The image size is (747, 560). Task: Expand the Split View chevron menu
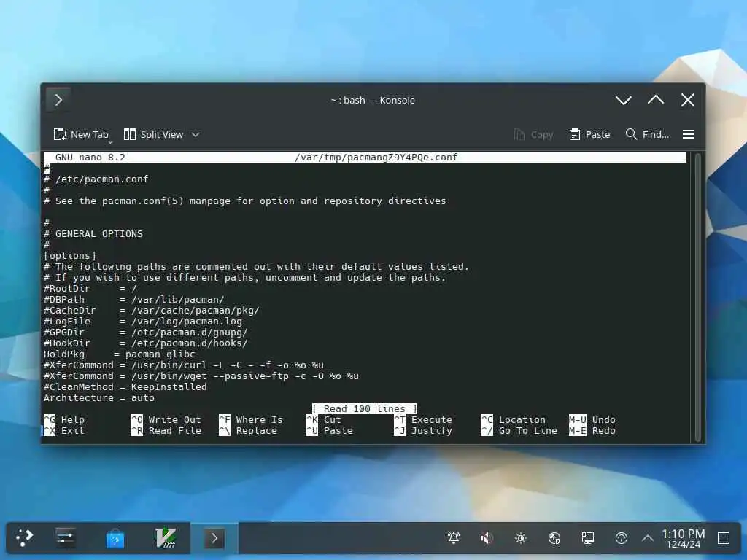(196, 135)
